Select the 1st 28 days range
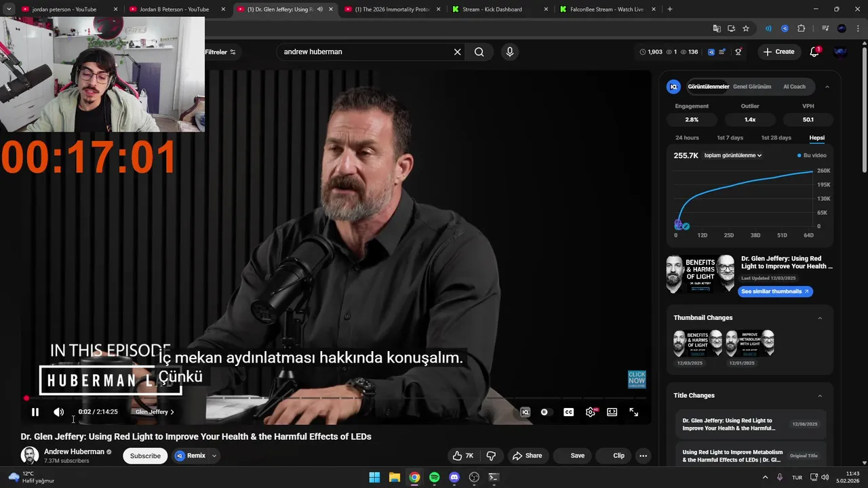868x488 pixels. point(776,138)
